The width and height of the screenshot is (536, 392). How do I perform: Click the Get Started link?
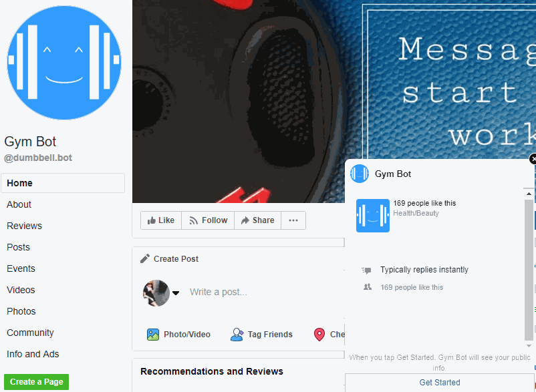point(439,381)
